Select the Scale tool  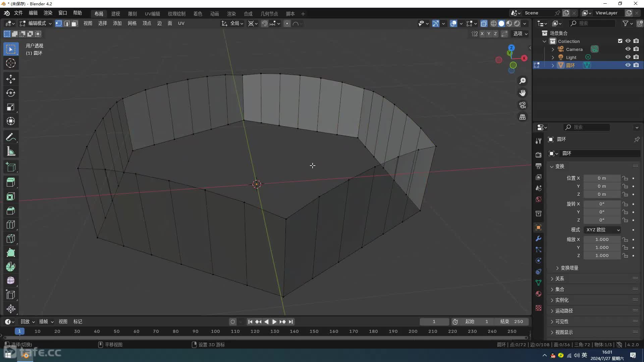pyautogui.click(x=11, y=107)
